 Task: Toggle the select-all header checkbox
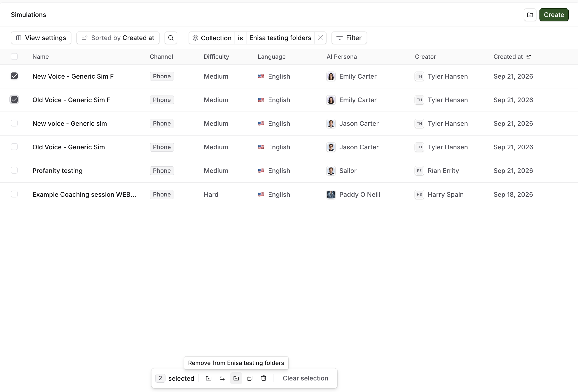pyautogui.click(x=14, y=56)
